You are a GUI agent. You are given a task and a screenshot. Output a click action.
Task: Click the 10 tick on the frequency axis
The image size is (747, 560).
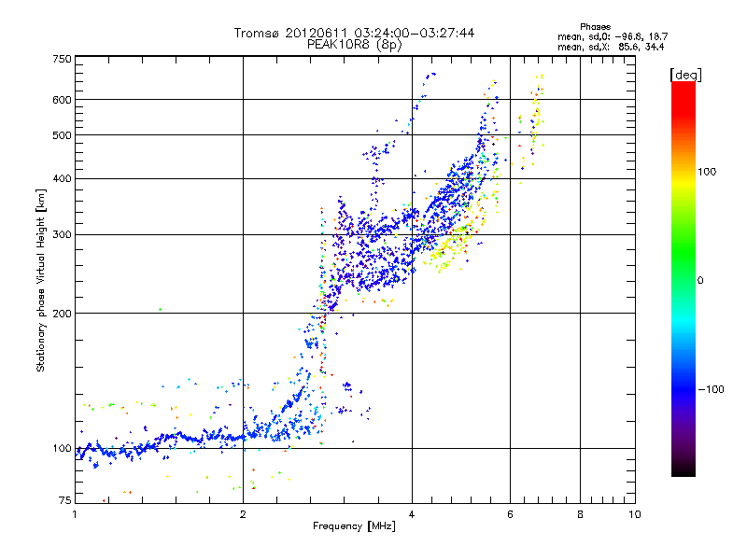[634, 514]
